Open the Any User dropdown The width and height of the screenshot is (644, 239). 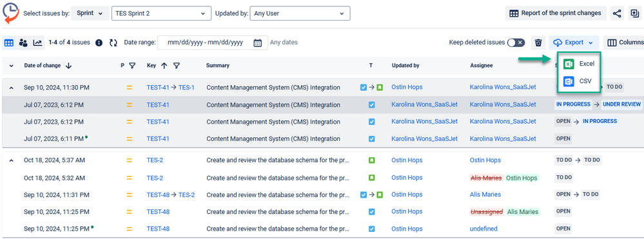pyautogui.click(x=300, y=14)
